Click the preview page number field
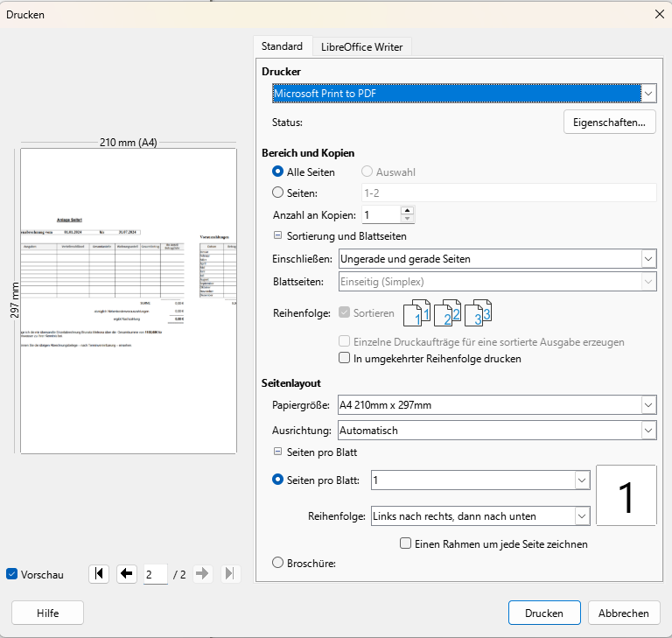Viewport: 672px width, 638px height. click(155, 574)
